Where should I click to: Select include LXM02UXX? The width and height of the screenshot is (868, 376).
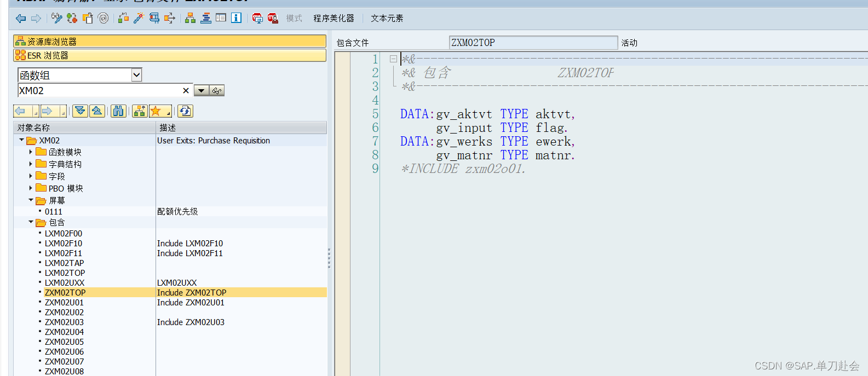pos(65,283)
